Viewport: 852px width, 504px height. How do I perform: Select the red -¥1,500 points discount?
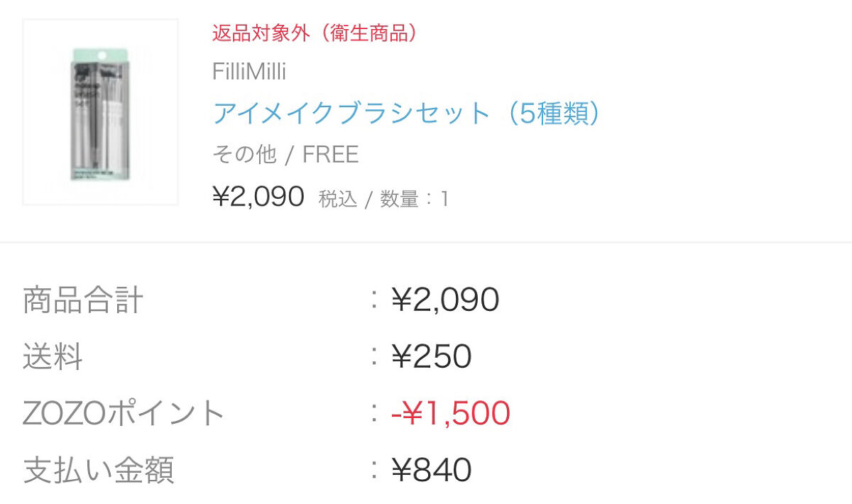(450, 413)
